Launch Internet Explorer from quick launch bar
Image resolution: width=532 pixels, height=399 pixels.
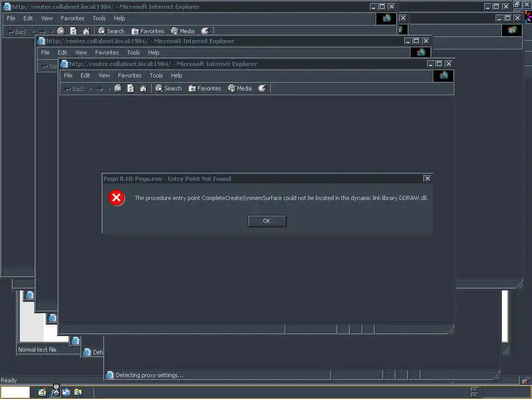point(55,392)
